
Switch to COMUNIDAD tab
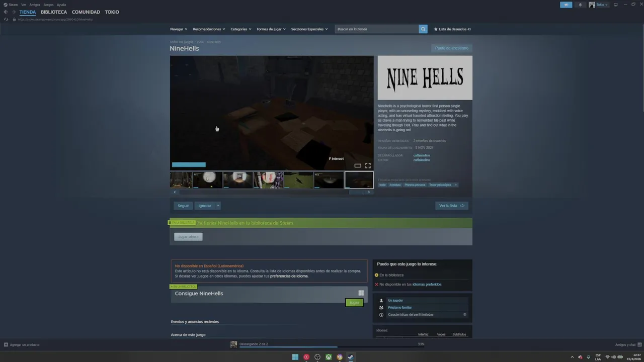[86, 12]
